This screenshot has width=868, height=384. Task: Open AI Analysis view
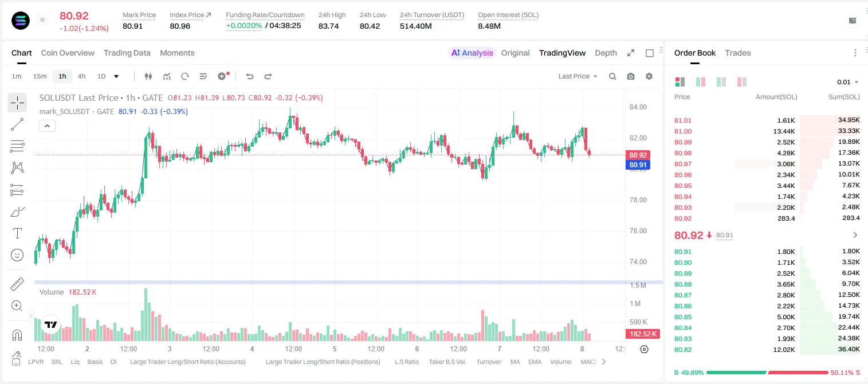click(472, 53)
